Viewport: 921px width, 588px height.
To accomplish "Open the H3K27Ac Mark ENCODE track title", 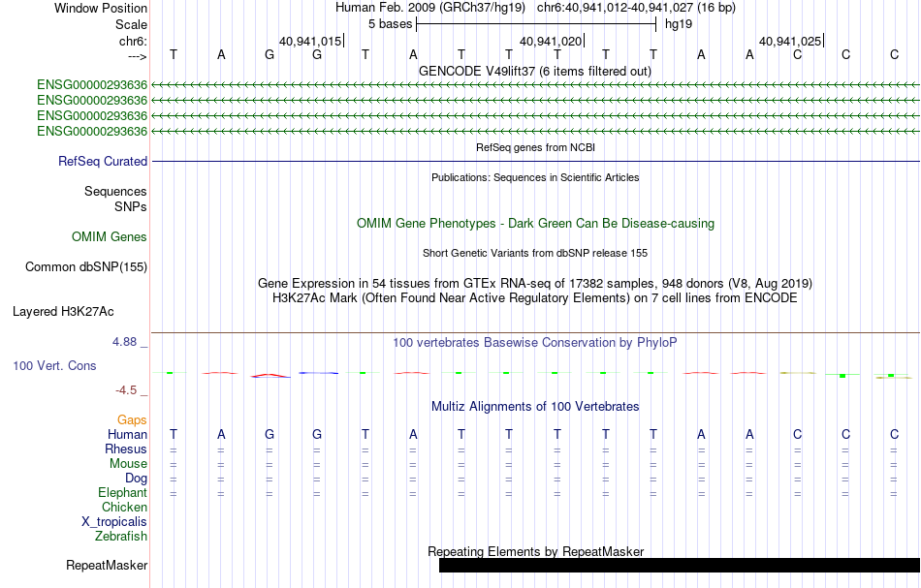I will click(535, 298).
